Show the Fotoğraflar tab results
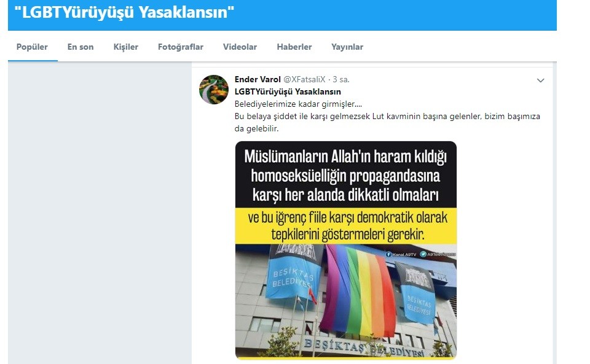This screenshot has width=590, height=364. 181,47
